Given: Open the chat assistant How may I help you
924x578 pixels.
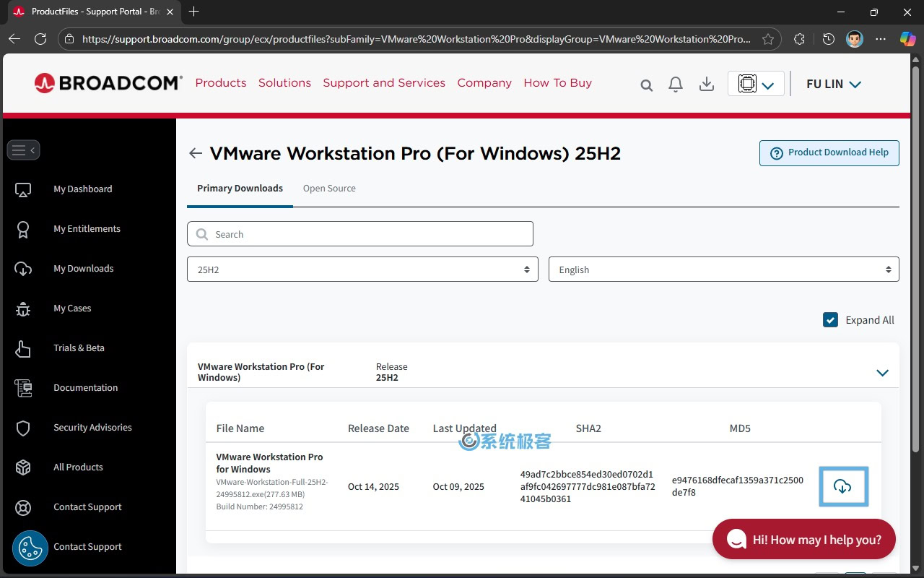Looking at the screenshot, I should [x=803, y=539].
